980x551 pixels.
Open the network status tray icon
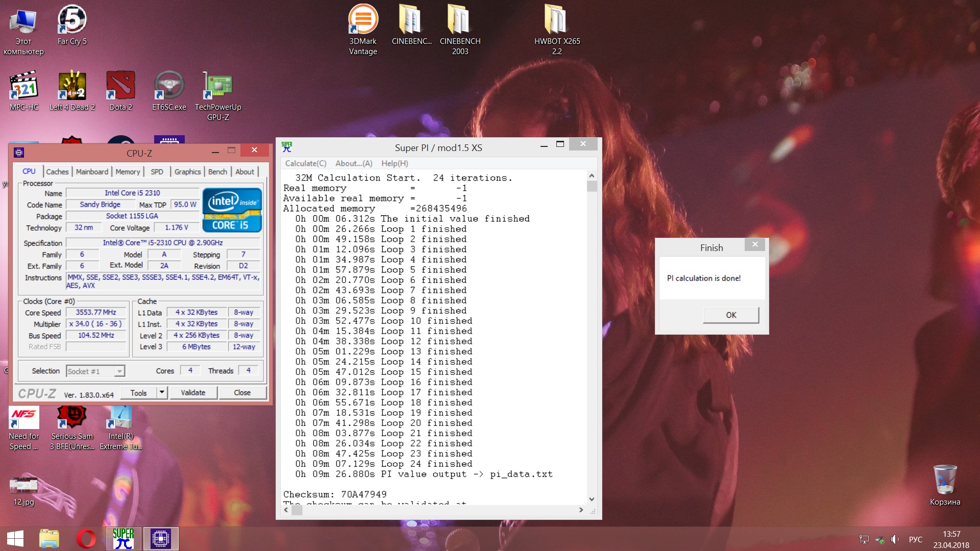click(864, 539)
